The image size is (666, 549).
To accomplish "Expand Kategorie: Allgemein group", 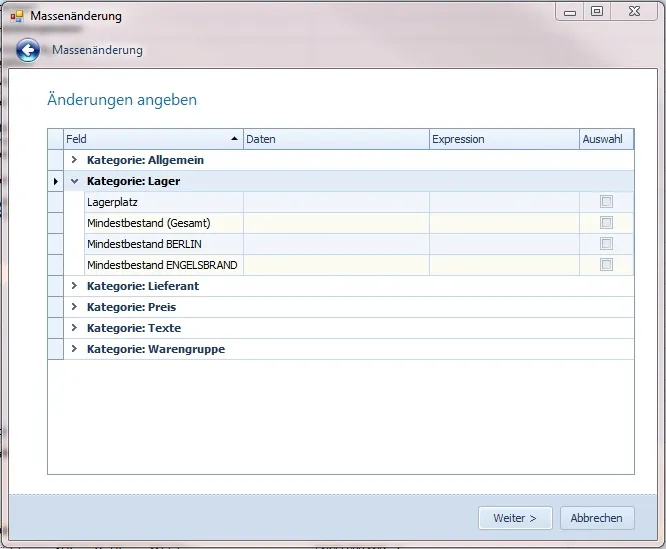I will tap(74, 160).
